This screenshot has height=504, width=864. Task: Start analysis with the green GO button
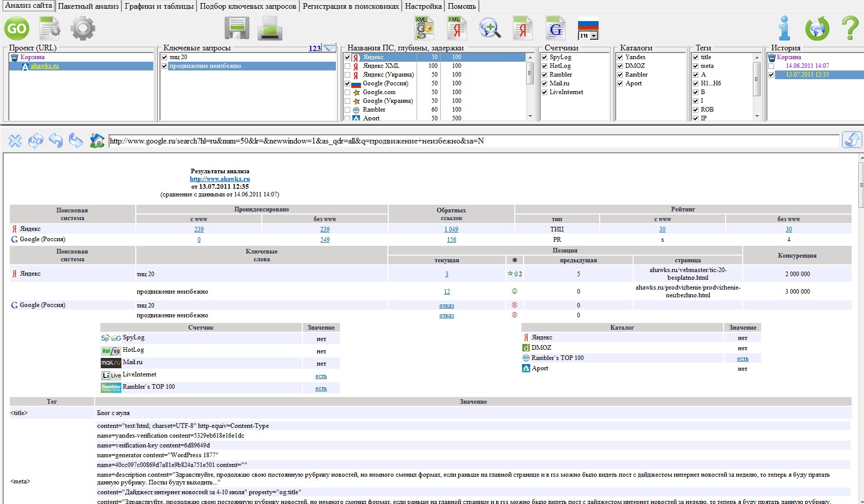point(16,28)
